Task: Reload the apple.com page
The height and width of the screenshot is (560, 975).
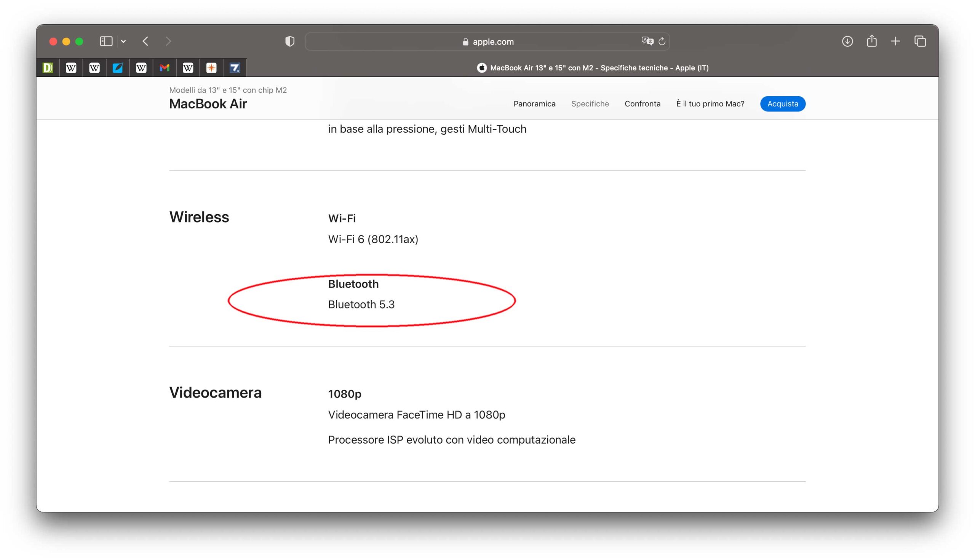Action: click(x=662, y=41)
